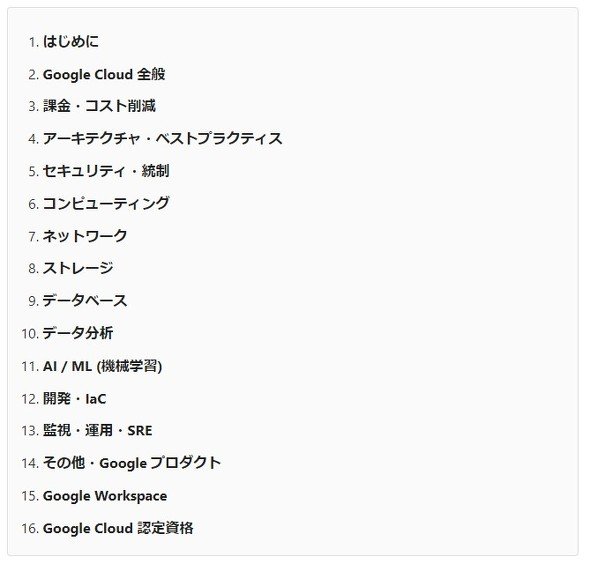Viewport: 590px width, 564px height.
Task: Open the データベース section link
Action: pyautogui.click(x=85, y=301)
